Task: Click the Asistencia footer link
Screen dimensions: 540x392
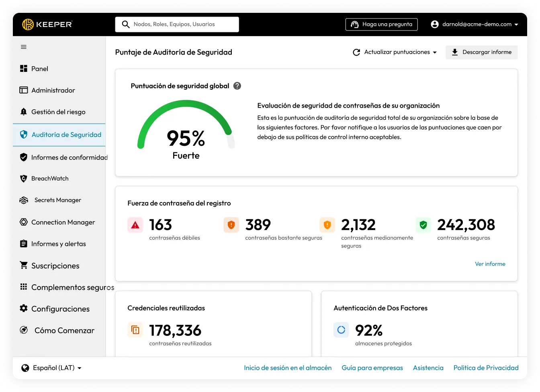Action: 428,368
